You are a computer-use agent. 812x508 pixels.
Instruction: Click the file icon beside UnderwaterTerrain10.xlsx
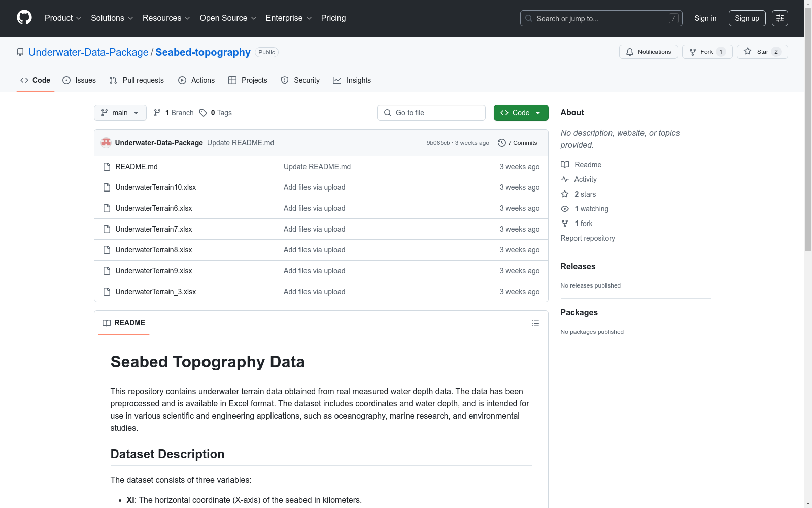tap(107, 187)
